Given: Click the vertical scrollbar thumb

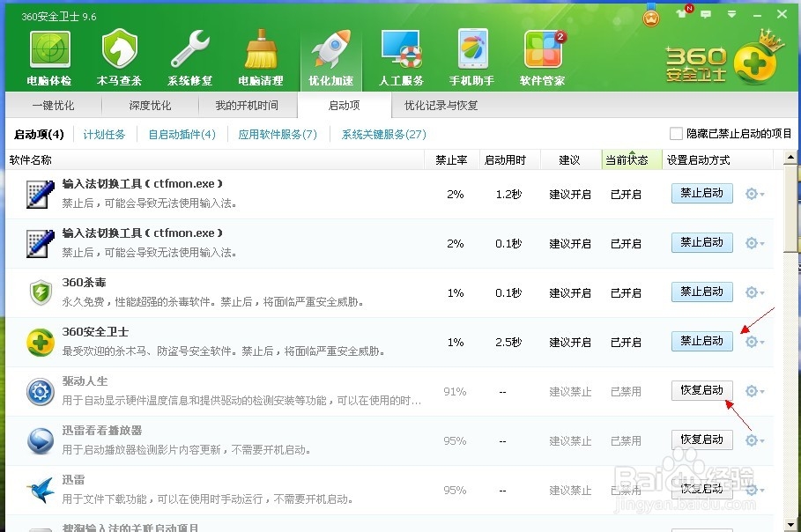Looking at the screenshot, I should (x=790, y=207).
